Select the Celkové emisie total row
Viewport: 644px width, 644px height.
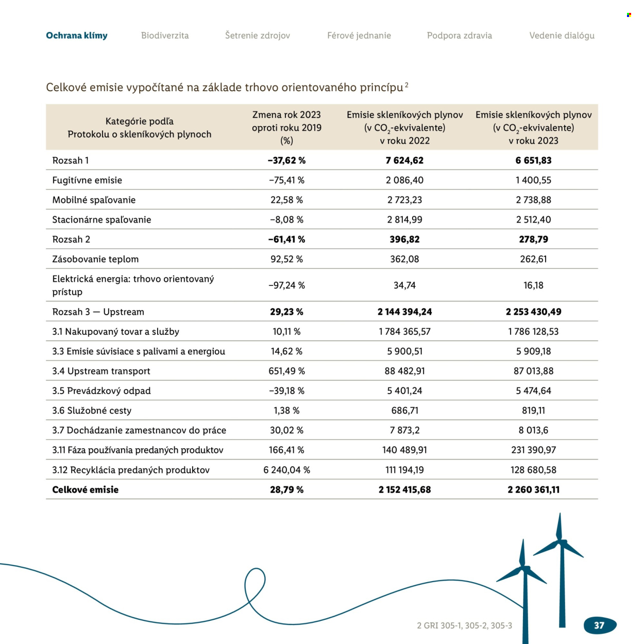(x=322, y=489)
